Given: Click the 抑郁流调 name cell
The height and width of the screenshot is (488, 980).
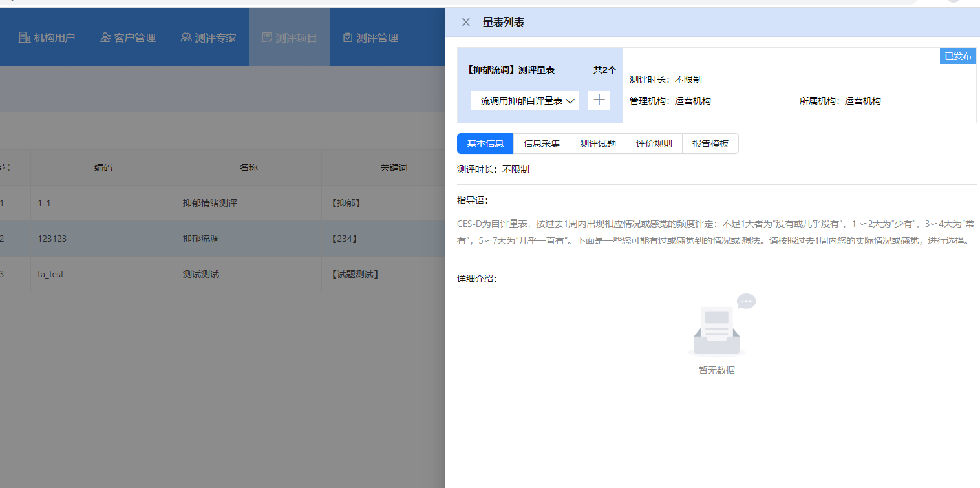Looking at the screenshot, I should pyautogui.click(x=200, y=239).
